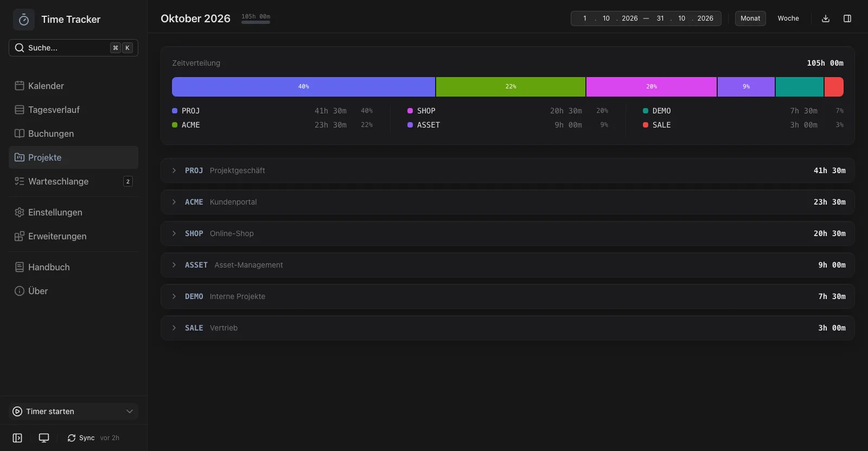Open Kalender from the sidebar
The image size is (868, 451).
[73, 86]
